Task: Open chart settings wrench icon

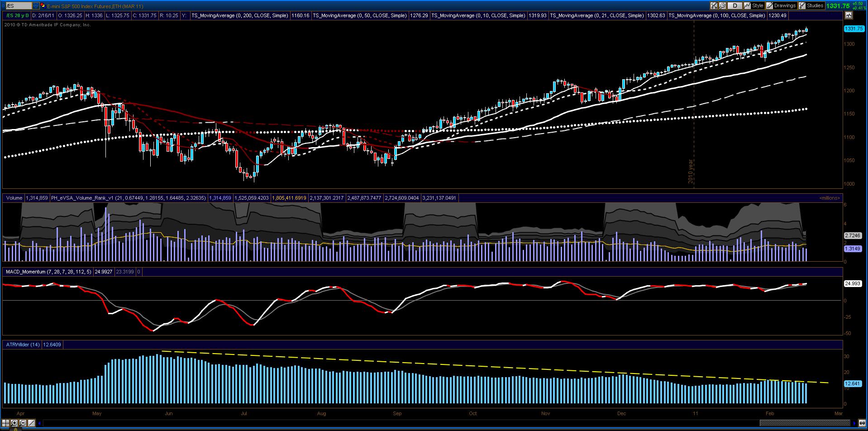Action: coord(722,6)
